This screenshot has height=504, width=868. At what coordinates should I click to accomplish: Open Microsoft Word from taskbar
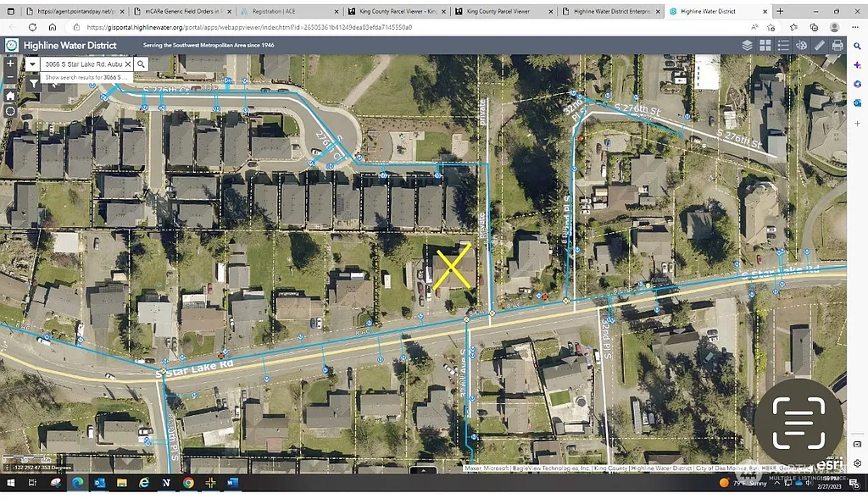coord(232,483)
